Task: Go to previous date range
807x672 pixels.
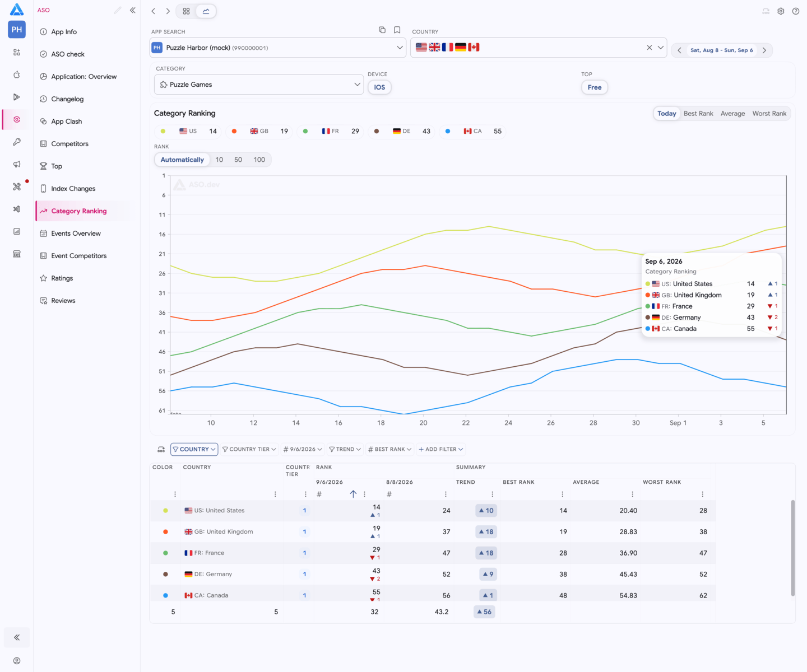Action: (x=679, y=50)
